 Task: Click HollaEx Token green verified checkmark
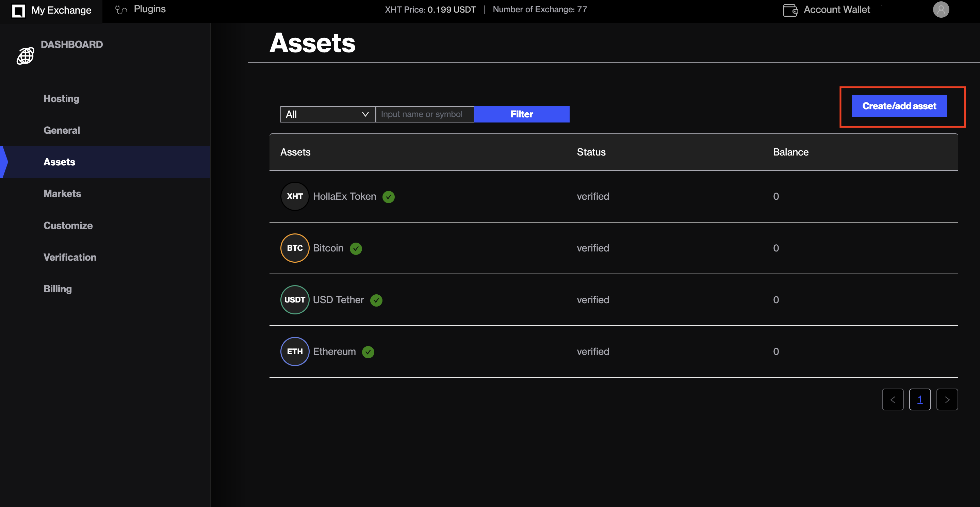click(388, 197)
